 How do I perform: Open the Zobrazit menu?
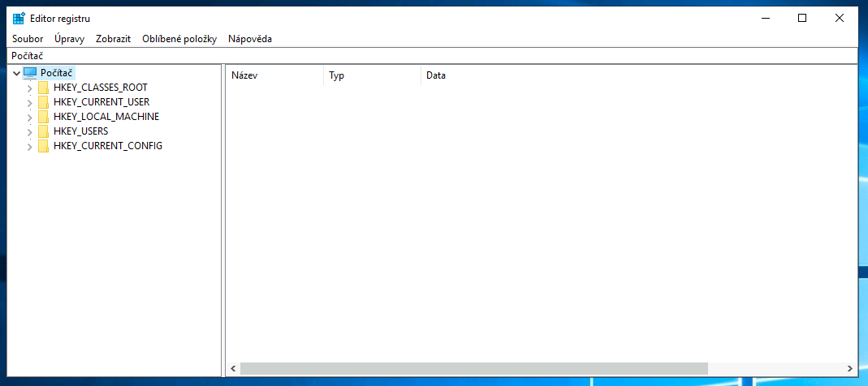(113, 39)
